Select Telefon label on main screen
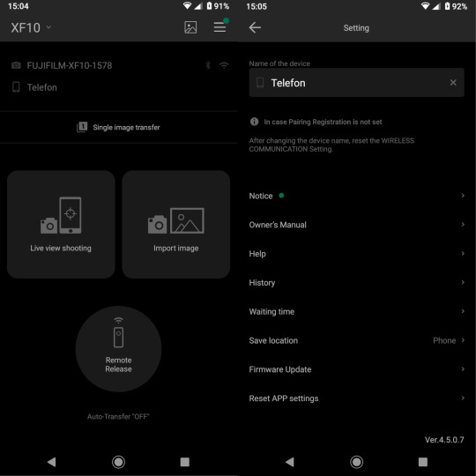Screen dimensions: 476x476 42,87
